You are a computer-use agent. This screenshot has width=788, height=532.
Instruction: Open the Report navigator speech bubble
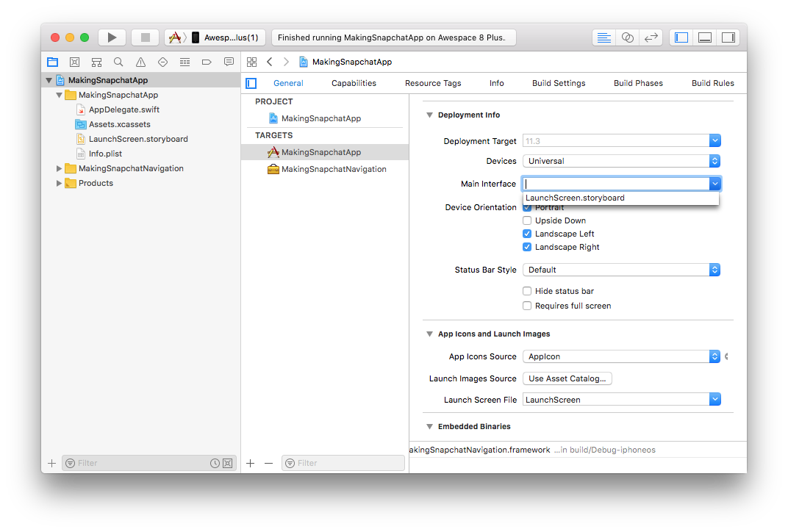click(x=229, y=62)
